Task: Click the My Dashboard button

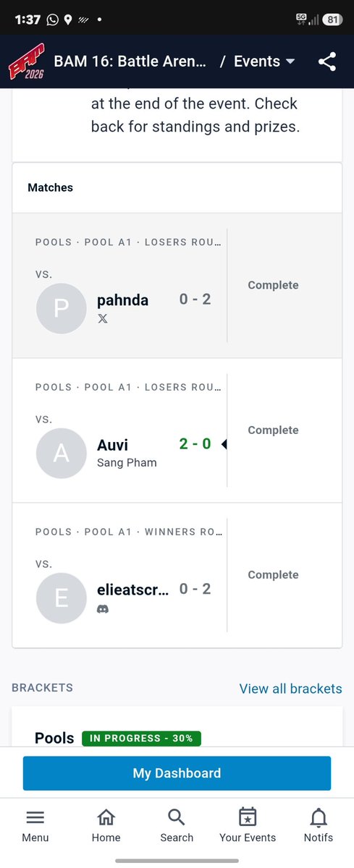Action: coord(177,773)
